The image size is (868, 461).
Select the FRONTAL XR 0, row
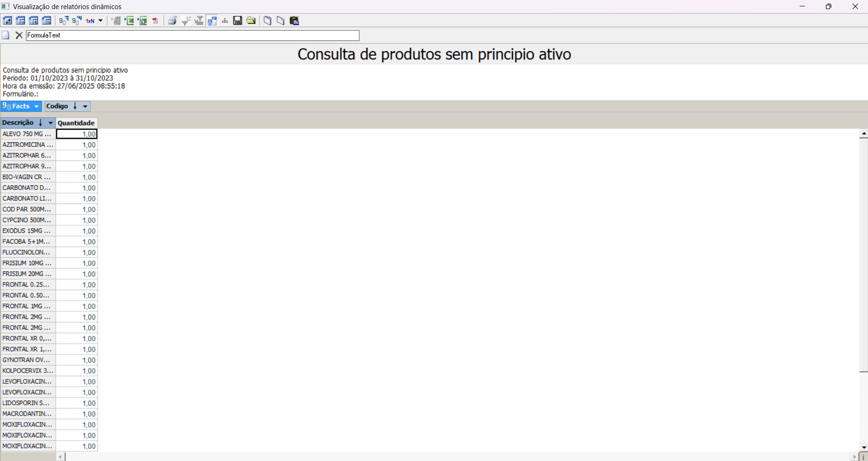click(28, 339)
